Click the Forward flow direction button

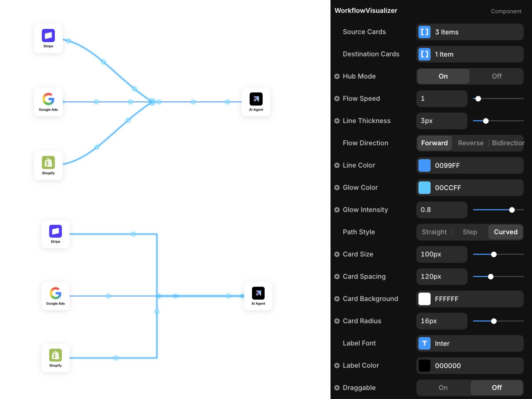click(434, 143)
